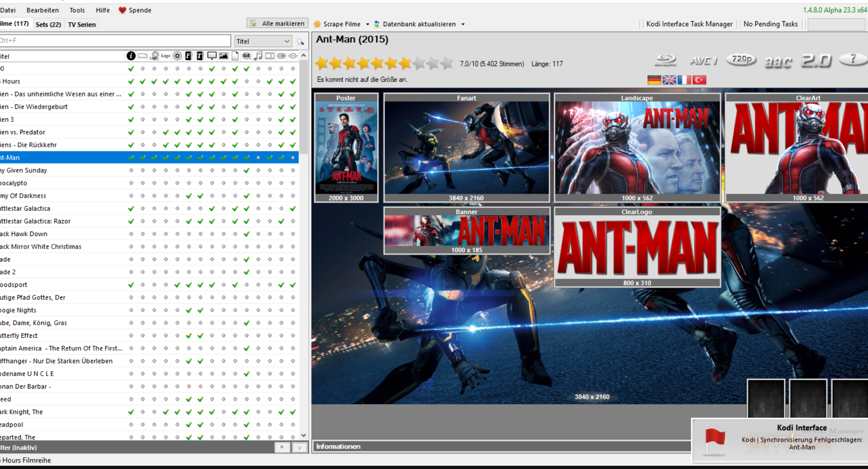The image size is (868, 469).
Task: Click the monitor fanart column header icon
Action: 212,56
